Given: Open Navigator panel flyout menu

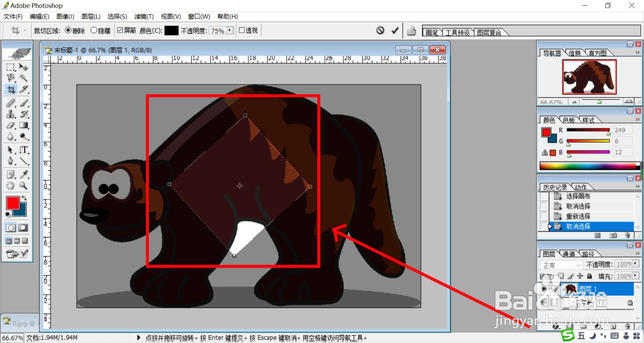Looking at the screenshot, I should click(x=638, y=52).
